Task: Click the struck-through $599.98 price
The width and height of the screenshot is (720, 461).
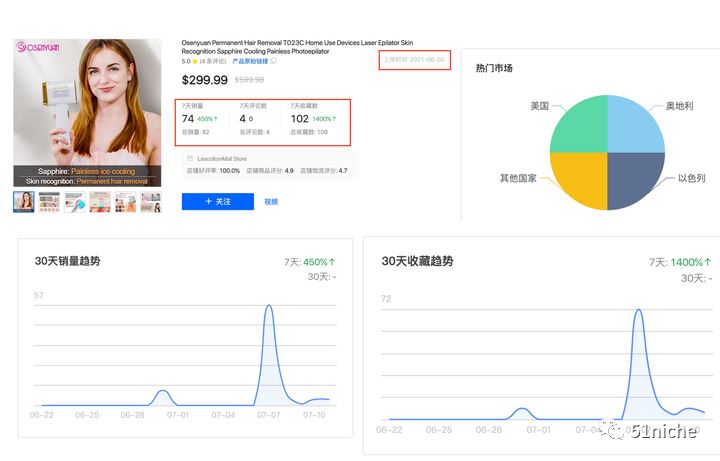Action: pyautogui.click(x=249, y=80)
